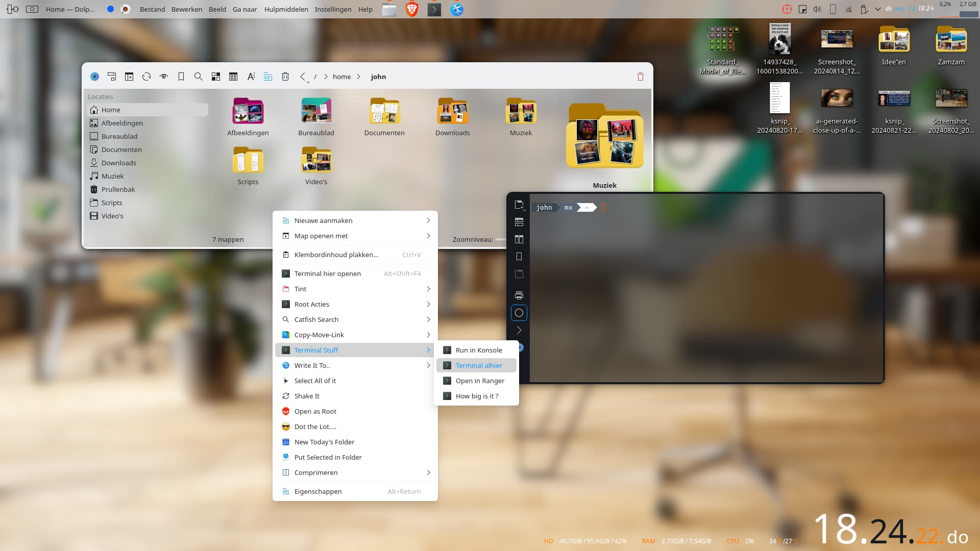Expand the right chevron in terminal sidebar
The image size is (980, 551).
tap(519, 330)
